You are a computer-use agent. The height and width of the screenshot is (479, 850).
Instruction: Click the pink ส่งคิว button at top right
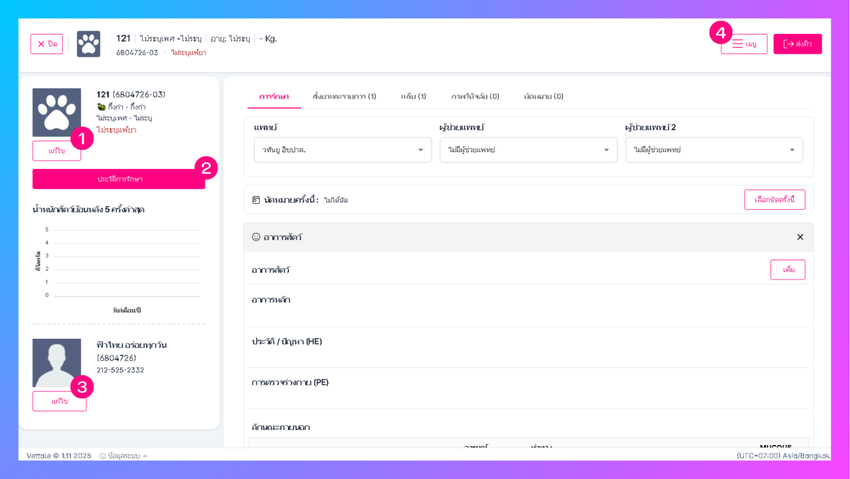pyautogui.click(x=797, y=44)
